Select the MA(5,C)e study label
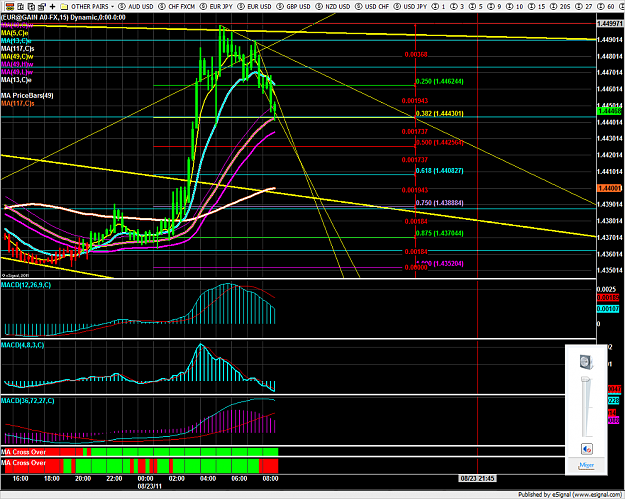 [16, 33]
